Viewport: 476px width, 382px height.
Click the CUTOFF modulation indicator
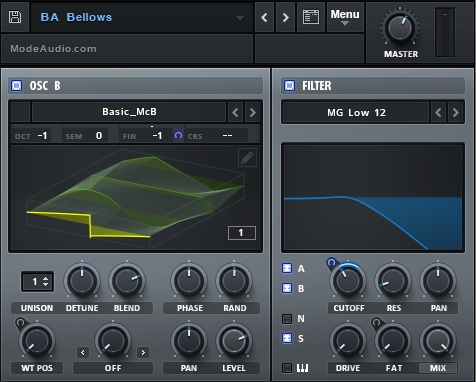coord(331,262)
